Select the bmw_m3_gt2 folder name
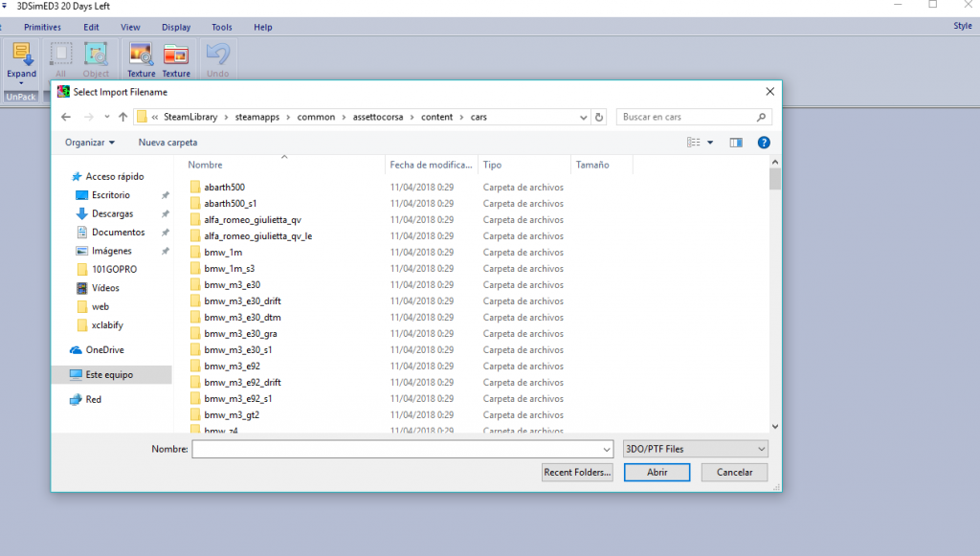The height and width of the screenshot is (556, 980). 232,414
